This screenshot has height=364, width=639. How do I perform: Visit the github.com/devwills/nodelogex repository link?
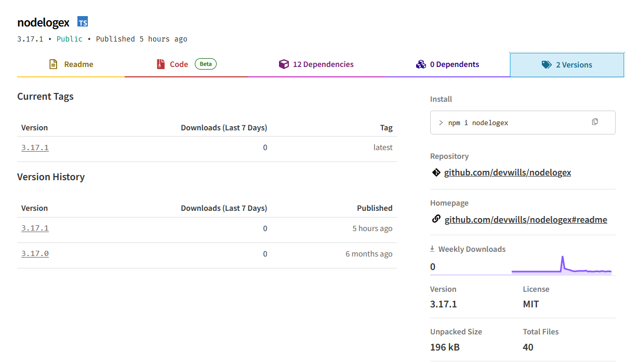click(507, 172)
